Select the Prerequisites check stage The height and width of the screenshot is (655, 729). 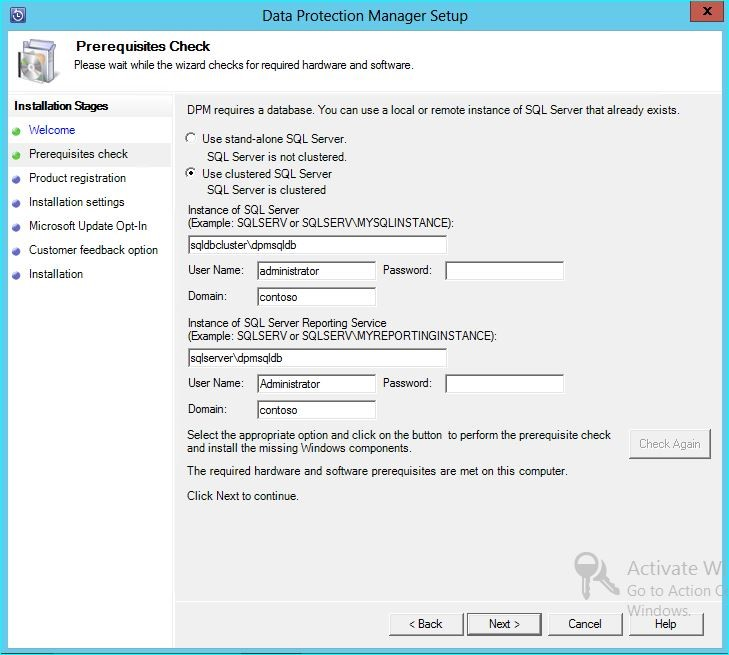(78, 154)
